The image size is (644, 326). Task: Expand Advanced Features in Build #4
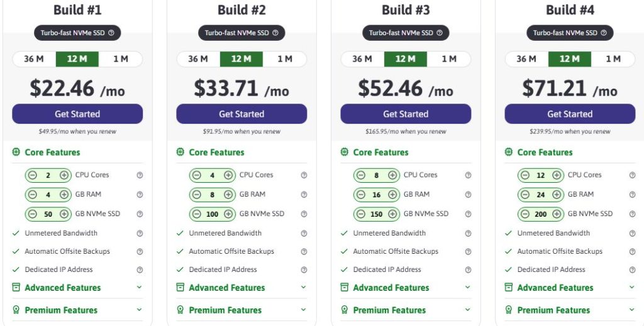coord(632,288)
